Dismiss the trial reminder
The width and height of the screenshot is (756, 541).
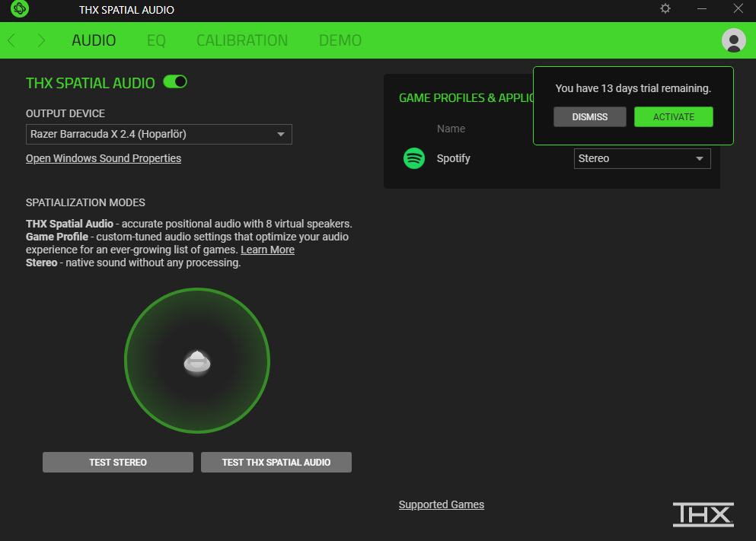[x=590, y=117]
